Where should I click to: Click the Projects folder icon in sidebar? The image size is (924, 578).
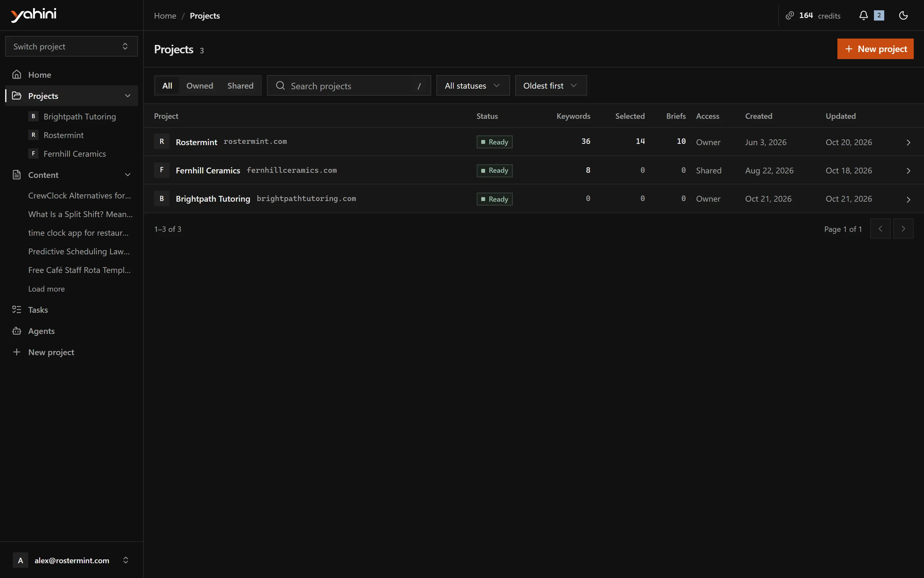[x=16, y=96]
